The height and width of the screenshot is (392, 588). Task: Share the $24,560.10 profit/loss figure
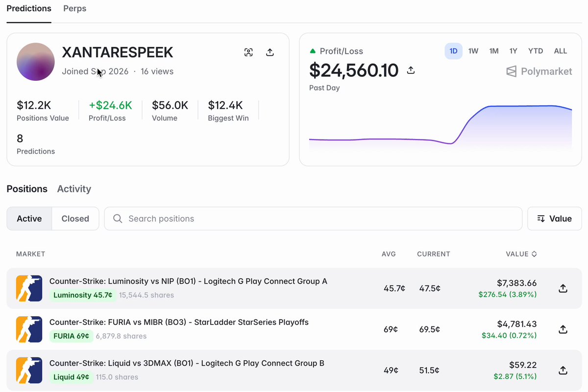411,70
